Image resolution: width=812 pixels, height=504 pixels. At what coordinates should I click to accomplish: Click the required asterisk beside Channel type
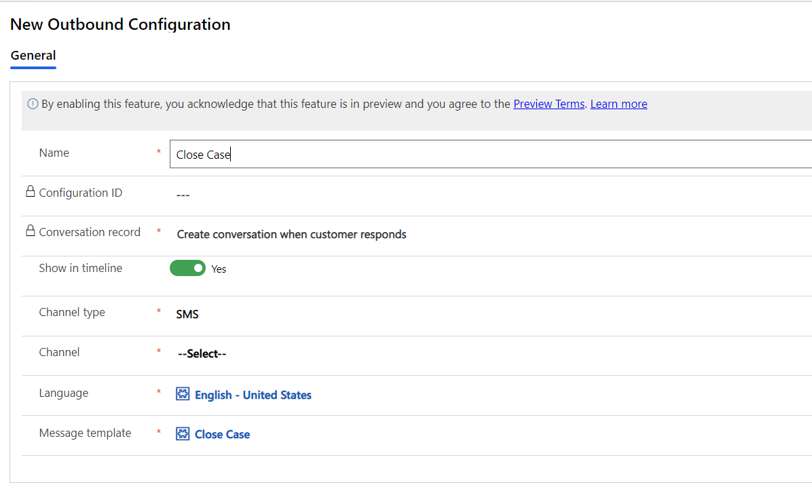[x=158, y=311]
